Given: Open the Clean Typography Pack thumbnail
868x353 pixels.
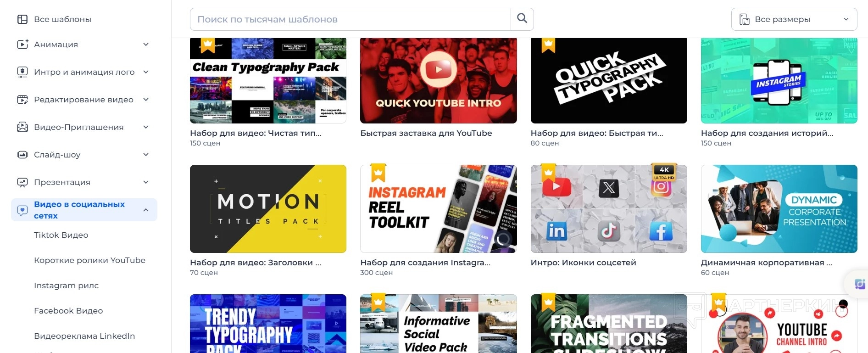Looking at the screenshot, I should coord(268,81).
